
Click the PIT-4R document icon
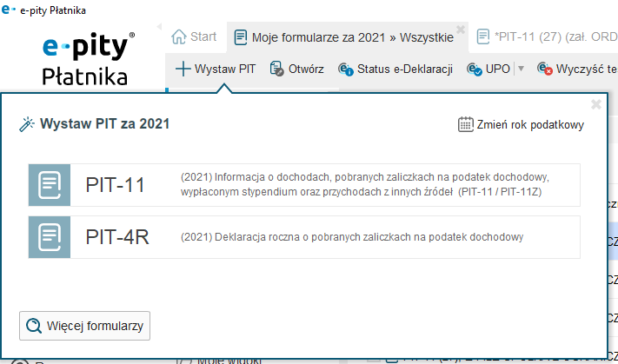[x=50, y=237]
